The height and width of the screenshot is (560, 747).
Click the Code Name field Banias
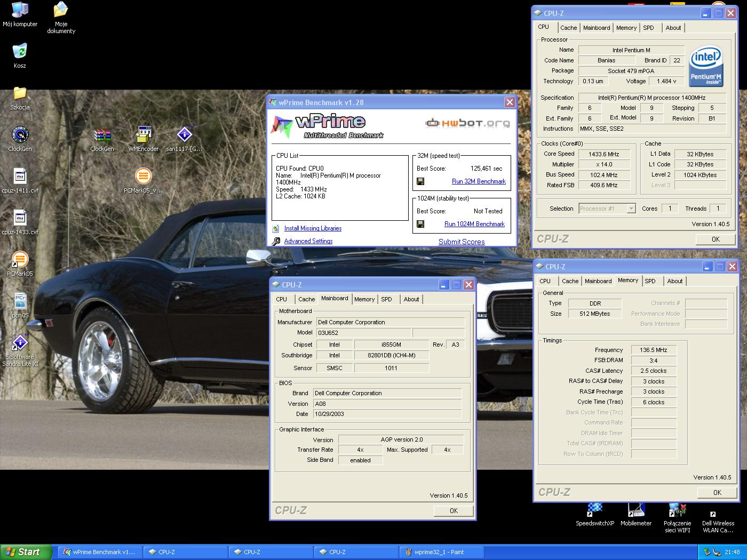[x=606, y=60]
